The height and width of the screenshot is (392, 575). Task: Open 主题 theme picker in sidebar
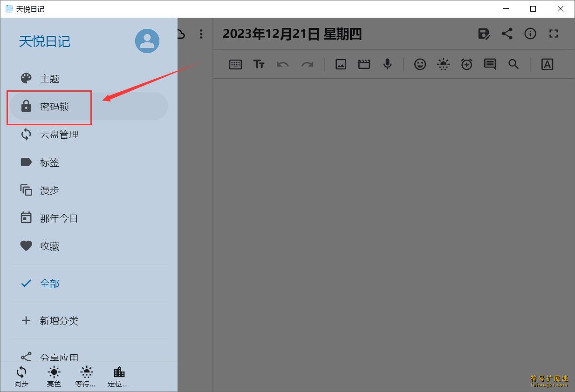pyautogui.click(x=50, y=78)
